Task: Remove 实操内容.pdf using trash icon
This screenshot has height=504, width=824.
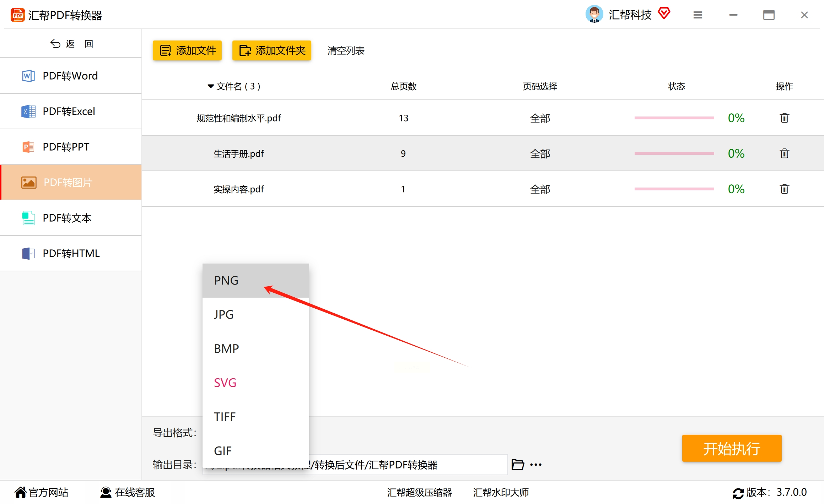Action: pyautogui.click(x=784, y=189)
